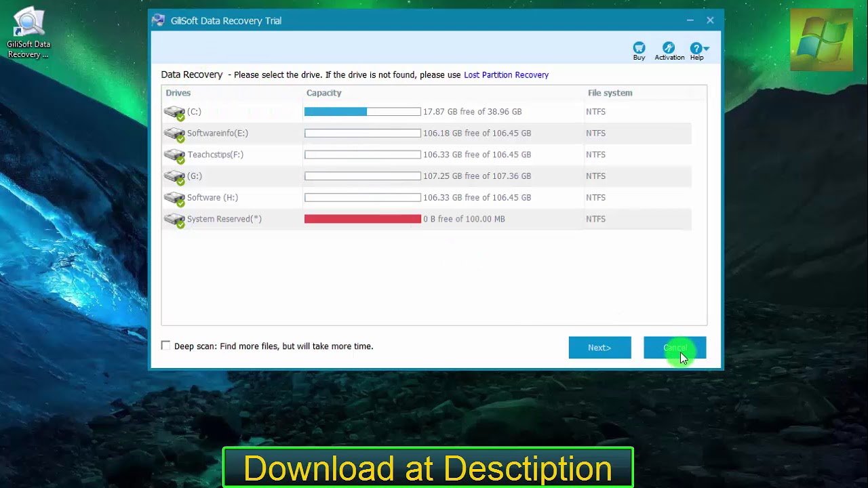Sort by the Capacity column header
The width and height of the screenshot is (868, 488).
(x=323, y=93)
